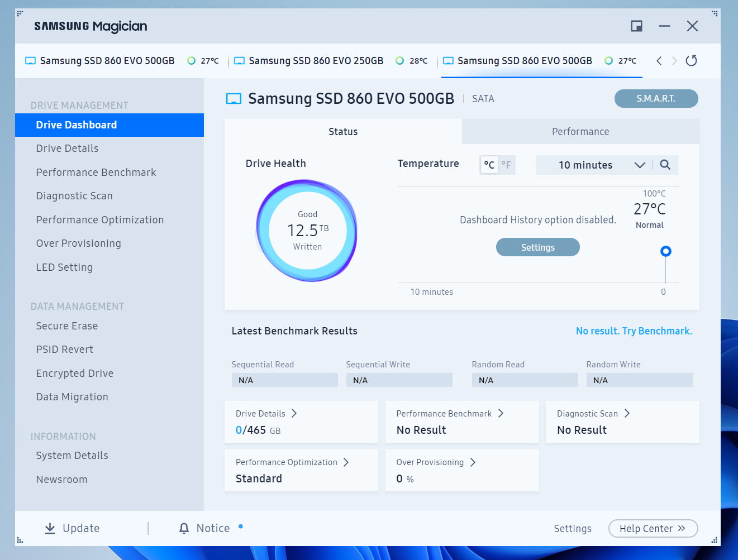Screen dimensions: 738x560
Task: Switch to the Performance tab
Action: pos(580,132)
